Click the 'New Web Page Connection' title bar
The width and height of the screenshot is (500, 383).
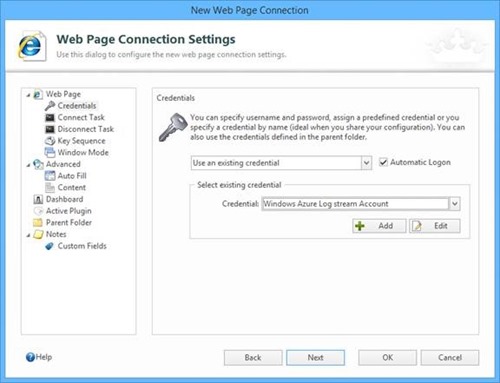[x=250, y=10]
